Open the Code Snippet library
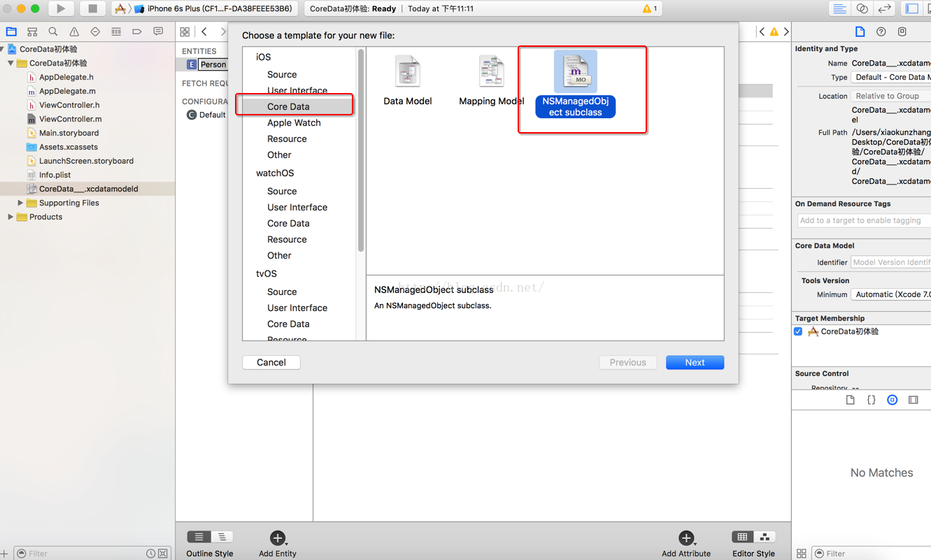This screenshot has width=931, height=560. pyautogui.click(x=872, y=400)
